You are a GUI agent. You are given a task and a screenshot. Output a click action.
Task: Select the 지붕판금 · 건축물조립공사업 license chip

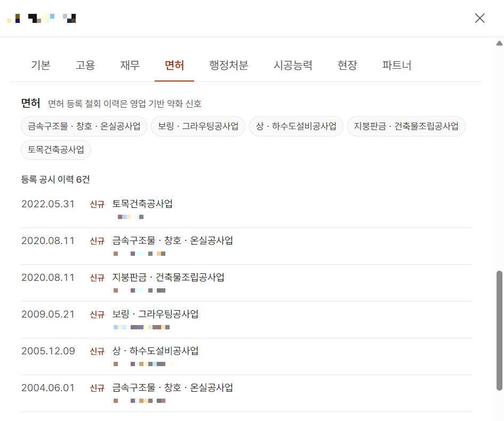point(406,126)
